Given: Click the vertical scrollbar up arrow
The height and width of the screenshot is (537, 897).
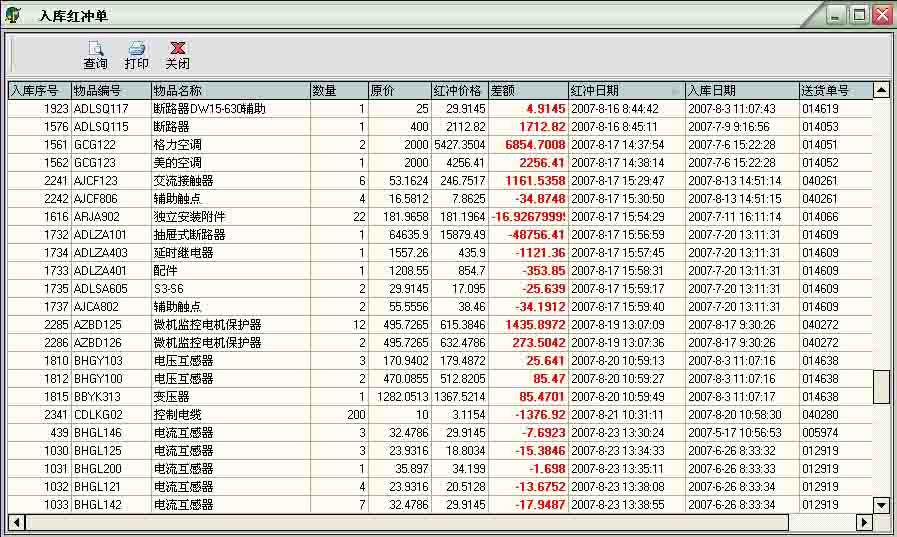Looking at the screenshot, I should click(881, 90).
